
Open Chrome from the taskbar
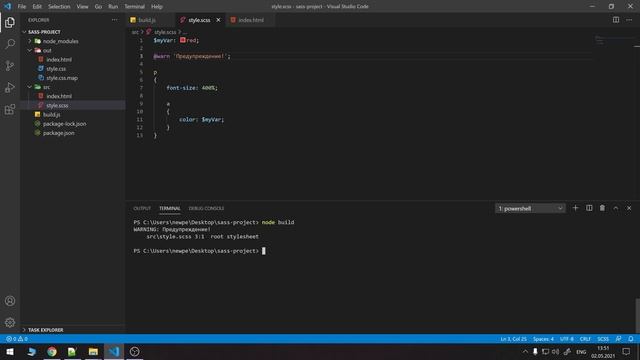tap(52, 351)
